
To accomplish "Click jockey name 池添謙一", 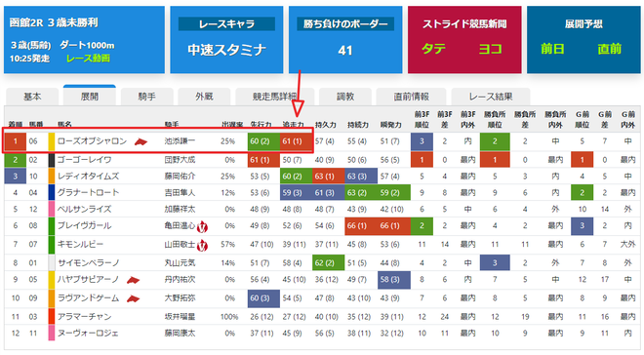I will pos(180,141).
